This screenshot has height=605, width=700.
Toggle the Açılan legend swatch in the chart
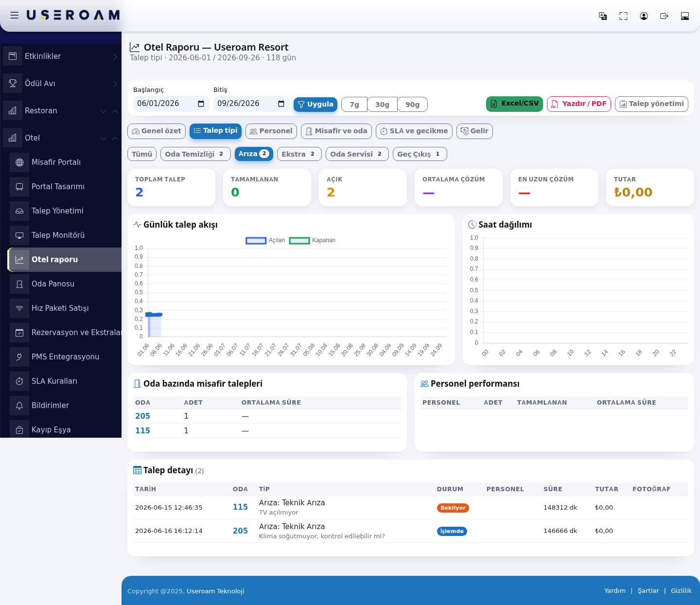click(x=256, y=241)
